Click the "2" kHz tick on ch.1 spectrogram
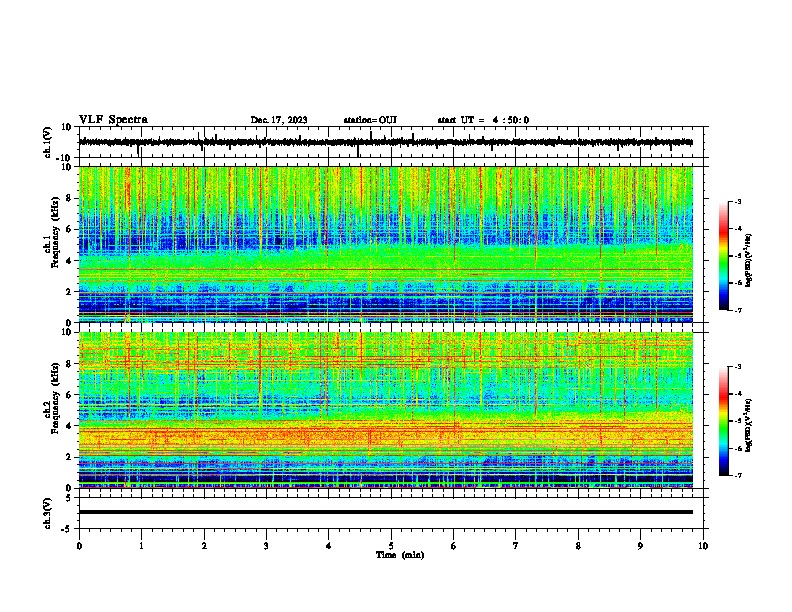This screenshot has width=792, height=612. pyautogui.click(x=70, y=291)
